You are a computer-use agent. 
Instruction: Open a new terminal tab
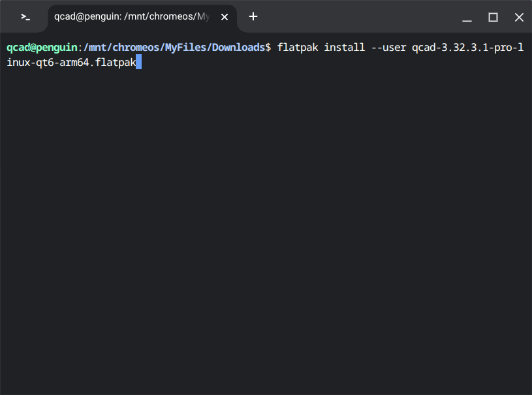[253, 17]
